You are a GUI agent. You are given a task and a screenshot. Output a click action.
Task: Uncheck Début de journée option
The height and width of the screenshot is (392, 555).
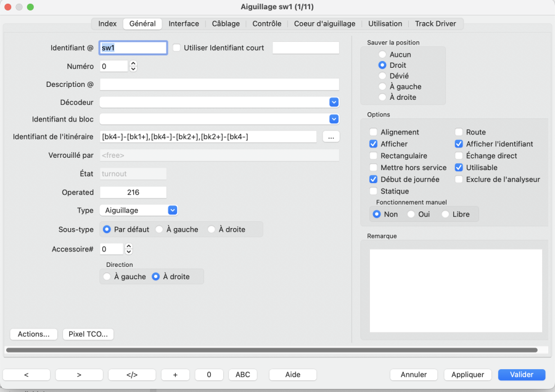[374, 179]
